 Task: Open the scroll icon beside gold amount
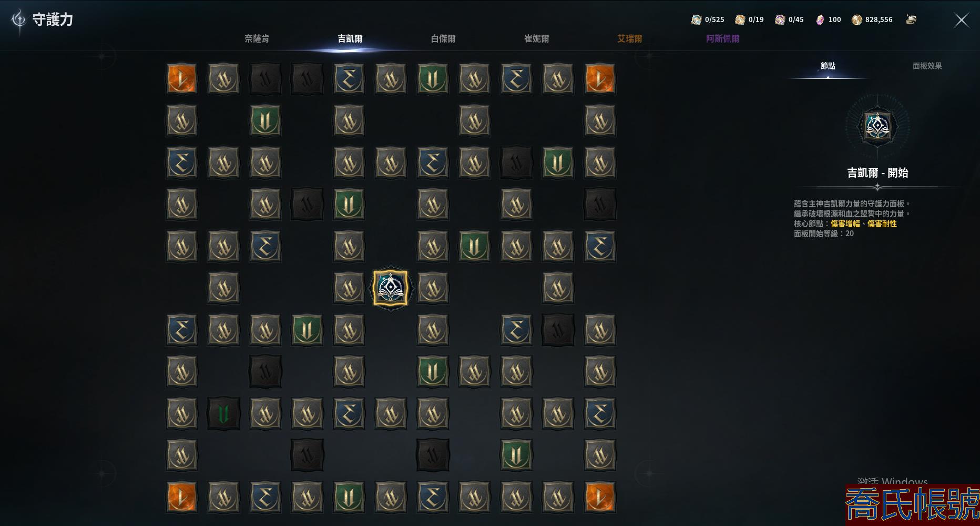click(911, 20)
